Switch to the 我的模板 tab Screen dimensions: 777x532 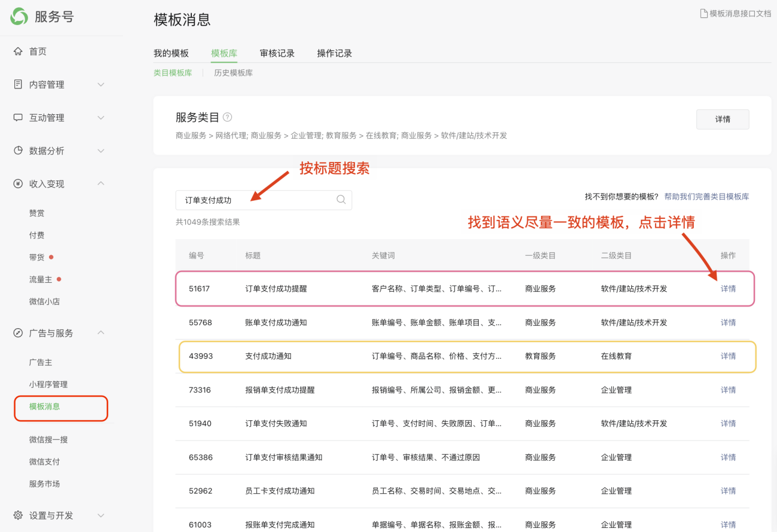[x=172, y=53]
